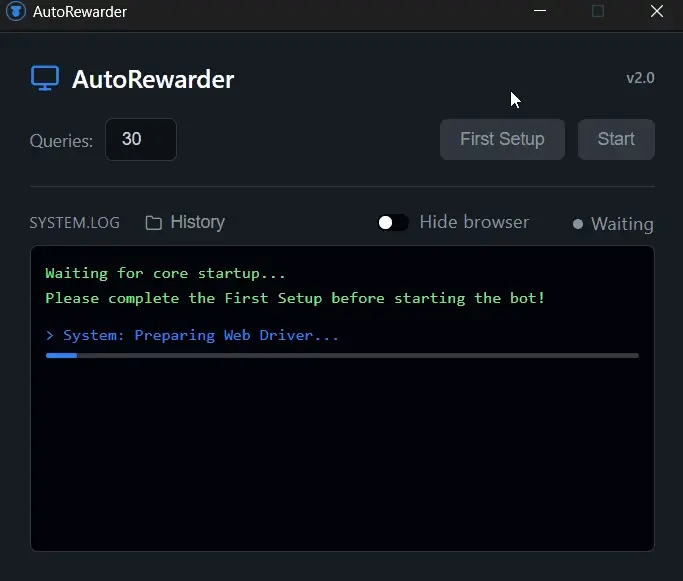Image resolution: width=683 pixels, height=581 pixels.
Task: Click the First Setup button
Action: (502, 139)
